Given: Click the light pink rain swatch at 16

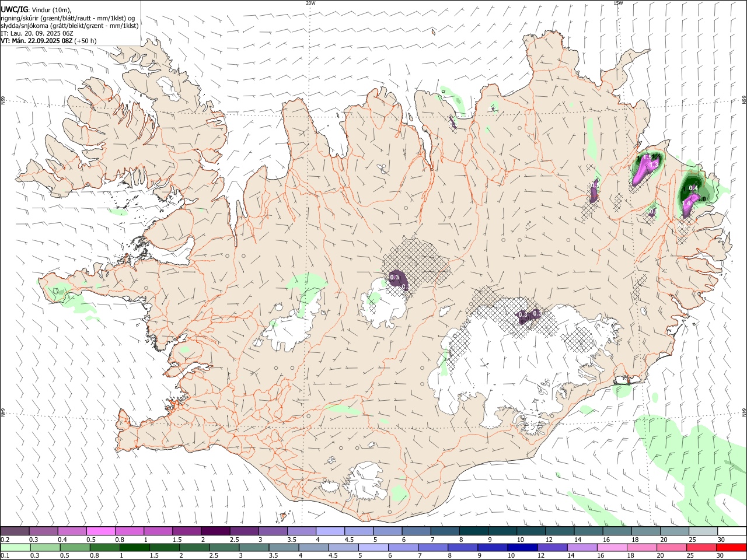Looking at the screenshot, I should [612, 547].
